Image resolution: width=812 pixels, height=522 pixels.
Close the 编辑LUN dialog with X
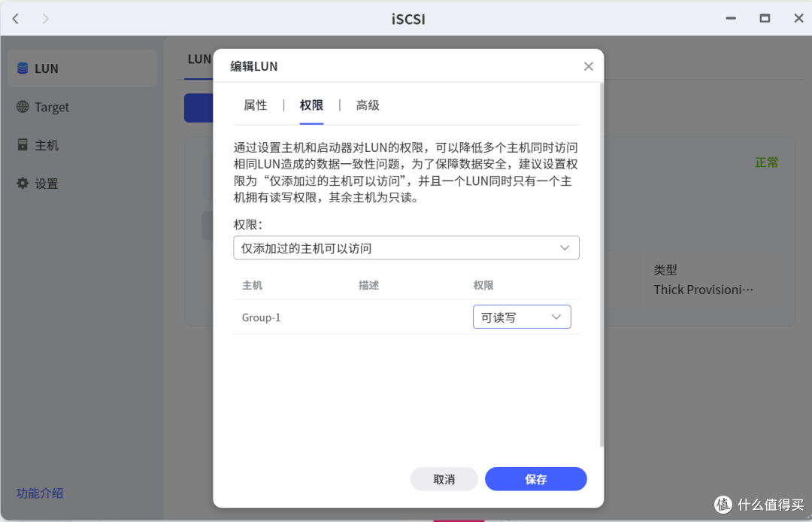coord(588,66)
